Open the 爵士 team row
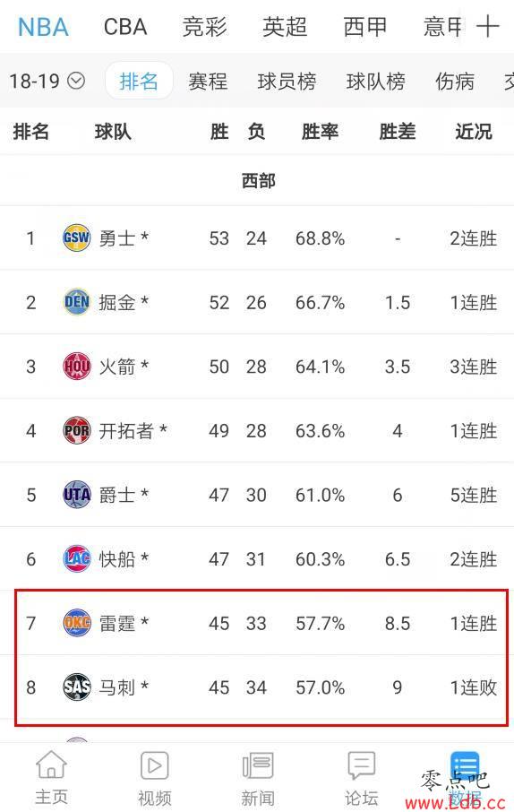The height and width of the screenshot is (812, 514). [x=257, y=495]
